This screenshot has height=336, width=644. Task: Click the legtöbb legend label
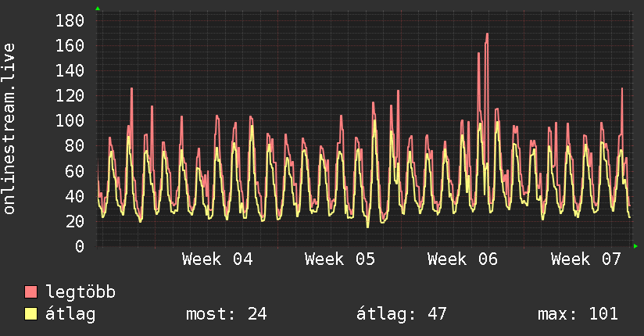point(80,292)
